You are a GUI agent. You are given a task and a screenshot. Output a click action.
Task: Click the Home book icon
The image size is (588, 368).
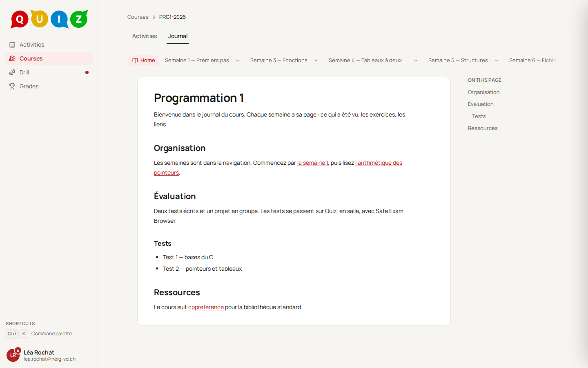coord(135,61)
